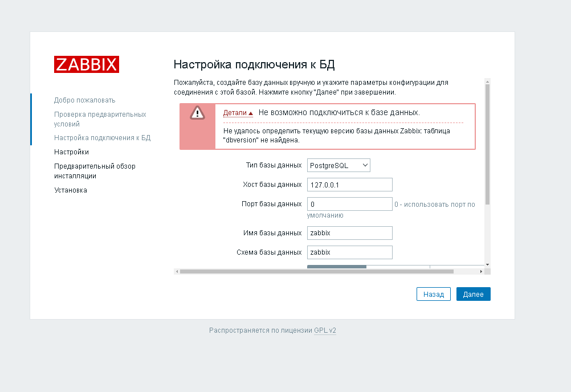Viewport: 571px width, 392px height.
Task: Select 'Добро пожаловать' step in sidebar
Action: [x=84, y=100]
